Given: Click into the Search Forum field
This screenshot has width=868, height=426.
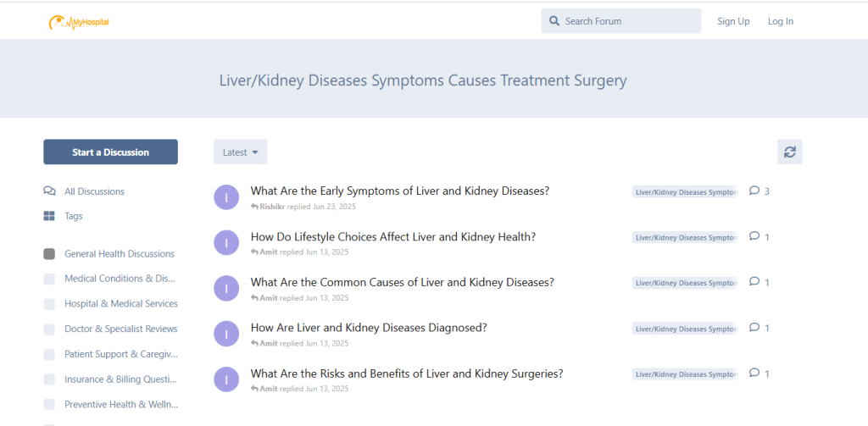Looking at the screenshot, I should pos(627,21).
